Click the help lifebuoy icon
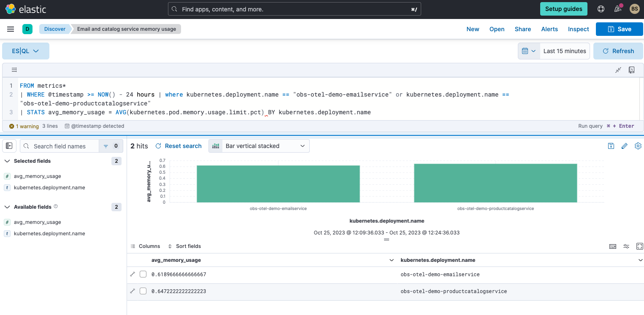The height and width of the screenshot is (315, 644). (x=601, y=9)
